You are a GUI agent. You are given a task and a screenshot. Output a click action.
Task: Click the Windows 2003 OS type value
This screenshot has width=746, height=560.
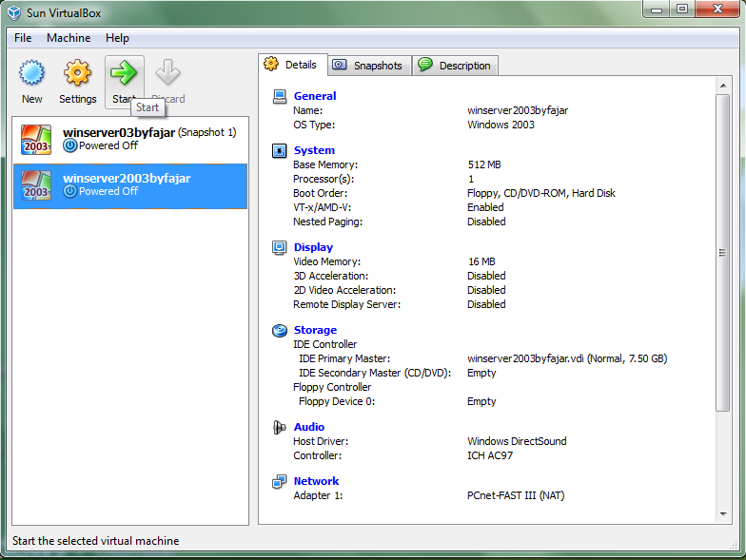(x=501, y=125)
